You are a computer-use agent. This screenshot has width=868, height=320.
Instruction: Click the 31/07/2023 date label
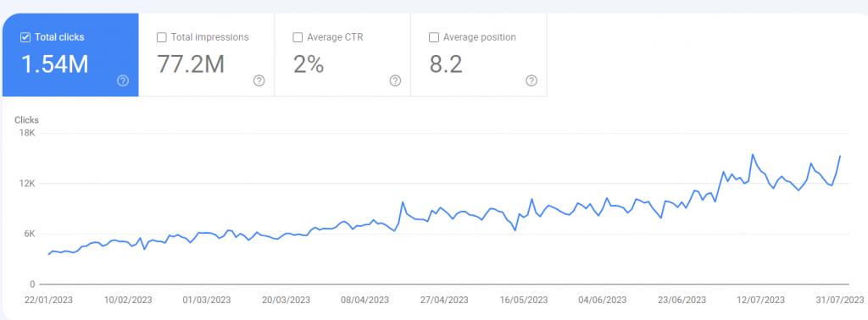(x=840, y=300)
